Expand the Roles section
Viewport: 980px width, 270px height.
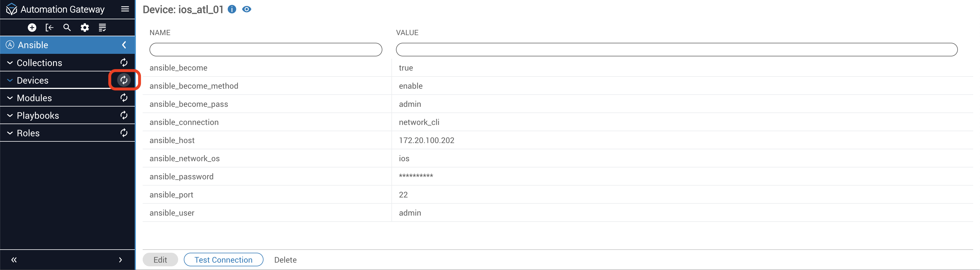coord(10,133)
